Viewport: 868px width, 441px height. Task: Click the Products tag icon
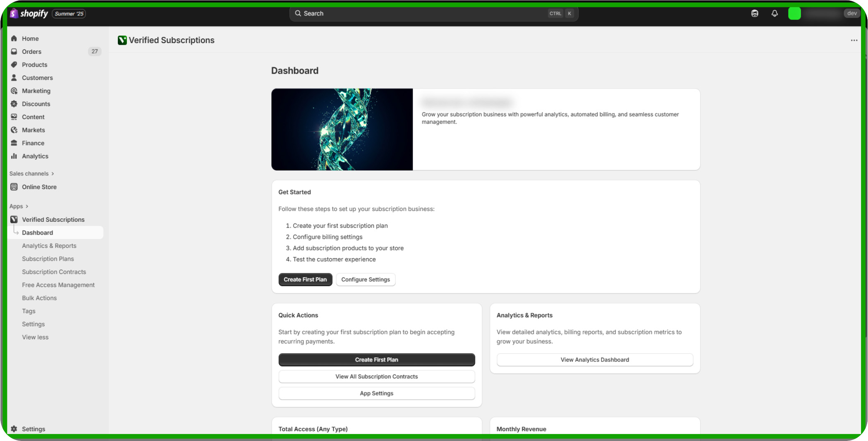pyautogui.click(x=14, y=65)
